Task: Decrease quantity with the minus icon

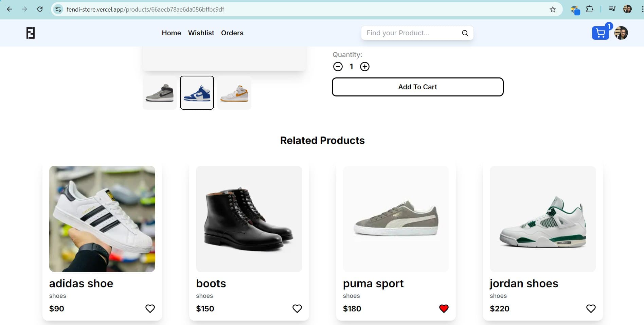Action: 338,67
